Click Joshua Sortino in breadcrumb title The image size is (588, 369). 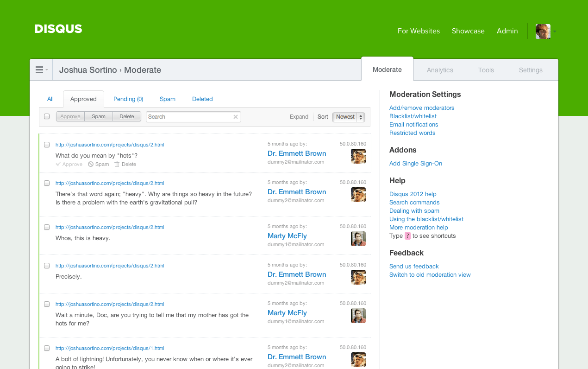pos(88,70)
